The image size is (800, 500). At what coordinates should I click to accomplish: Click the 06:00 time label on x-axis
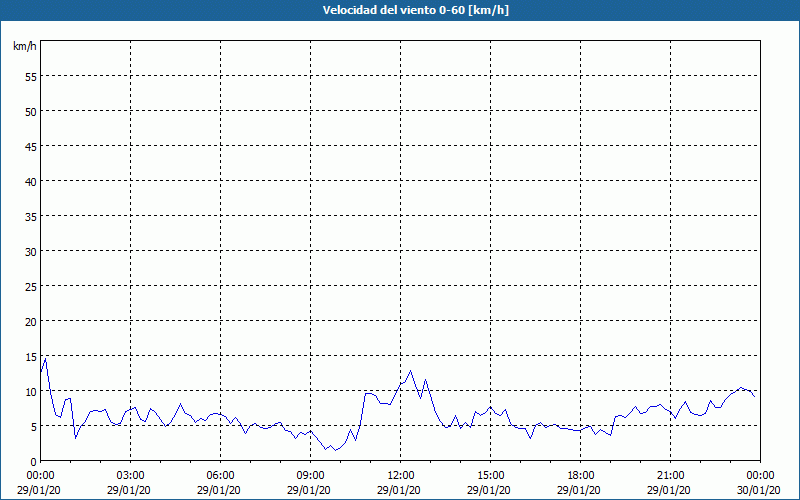tap(220, 476)
